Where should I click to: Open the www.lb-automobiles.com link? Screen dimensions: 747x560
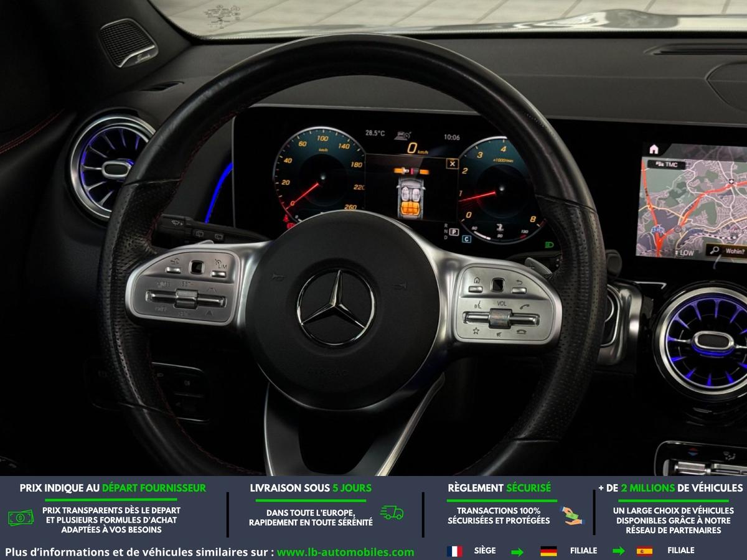345,552
